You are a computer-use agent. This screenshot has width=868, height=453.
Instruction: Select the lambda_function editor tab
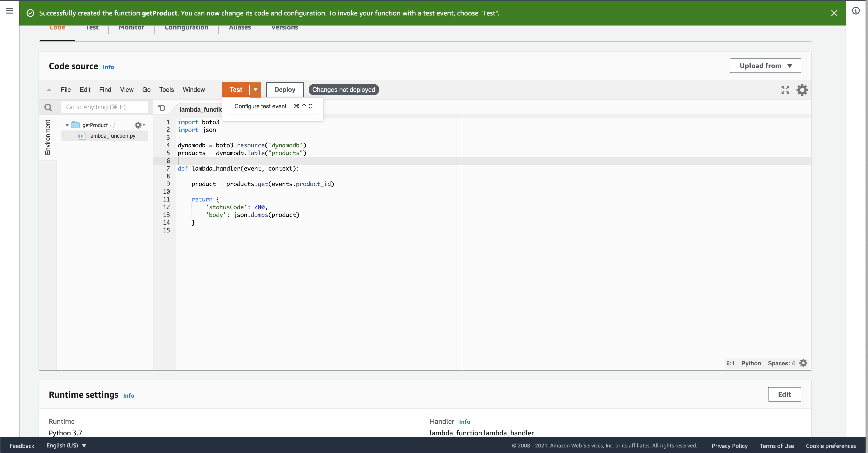[x=201, y=109]
